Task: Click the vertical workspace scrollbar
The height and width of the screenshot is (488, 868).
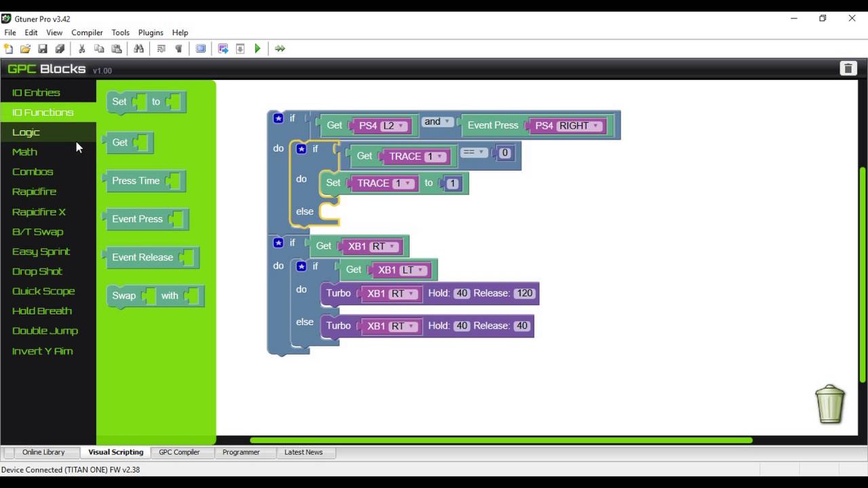Action: pyautogui.click(x=863, y=274)
